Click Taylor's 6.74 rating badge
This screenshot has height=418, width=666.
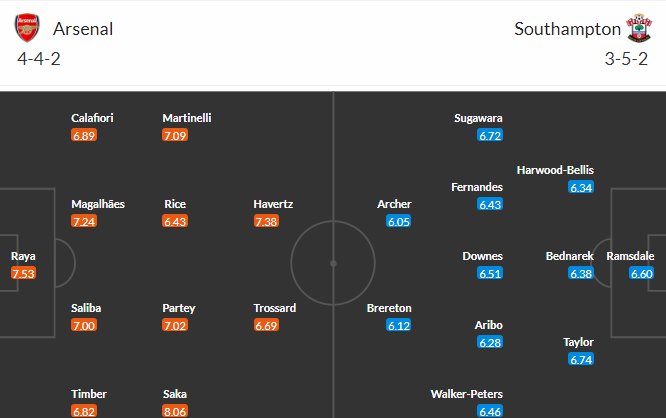point(581,359)
